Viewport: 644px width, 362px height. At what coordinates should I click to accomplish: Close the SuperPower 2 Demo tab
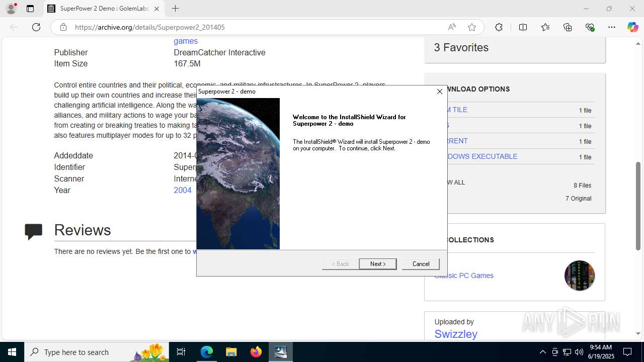[156, 9]
